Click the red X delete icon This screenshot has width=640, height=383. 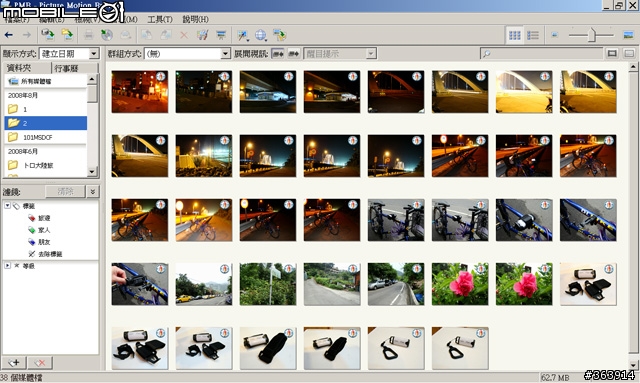coord(184,36)
